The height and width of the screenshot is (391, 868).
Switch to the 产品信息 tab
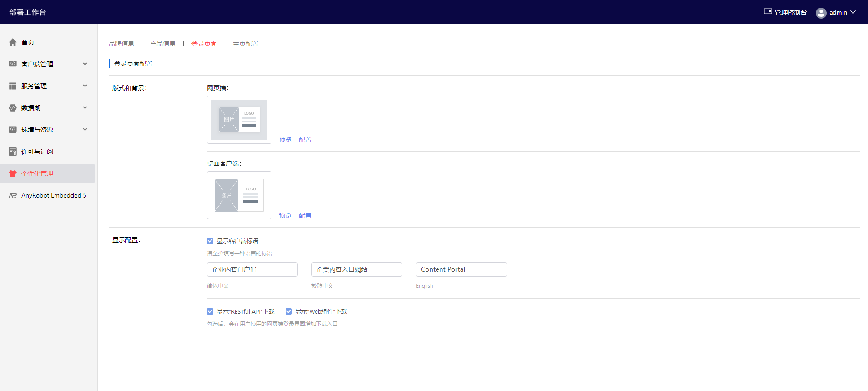[x=163, y=44]
